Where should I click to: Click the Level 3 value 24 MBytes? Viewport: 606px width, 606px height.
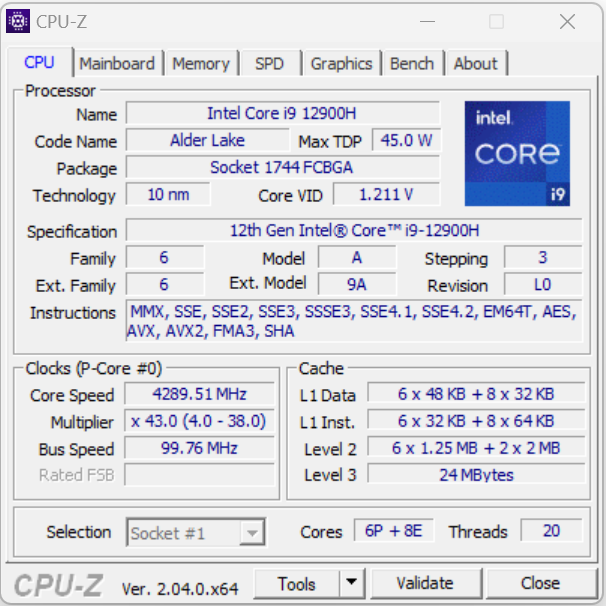[x=476, y=474]
